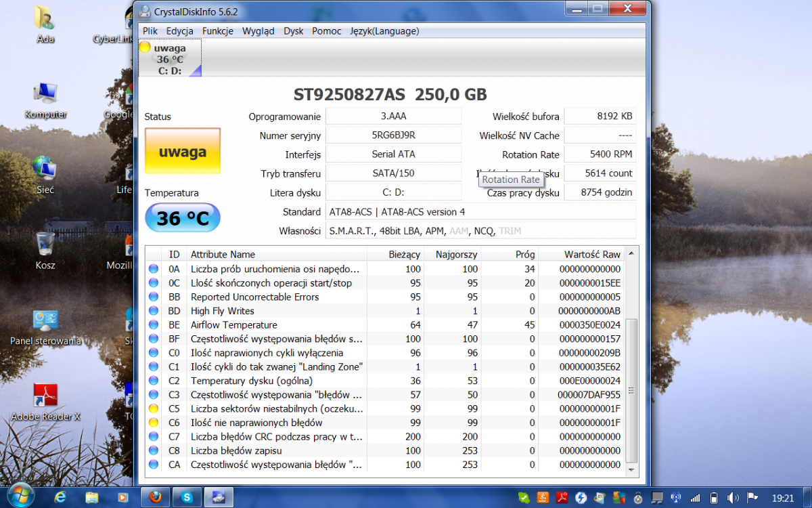Click the 8754 godzin power-on hours field
The width and height of the screenshot is (812, 508).
pyautogui.click(x=600, y=192)
